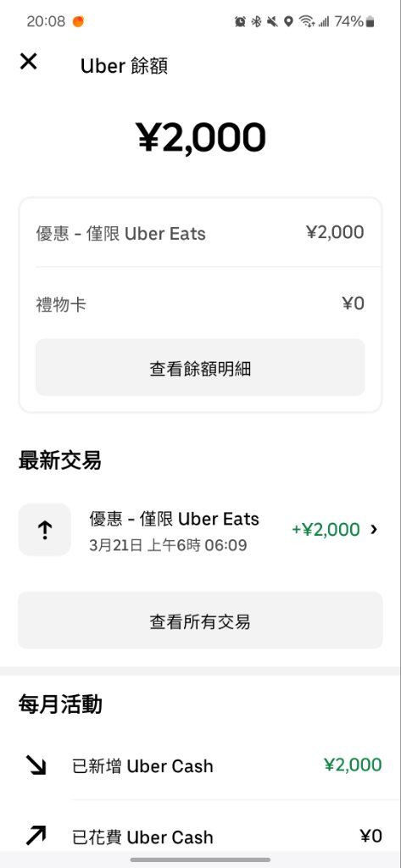Tap the up-arrow icon beside latest transaction
Screen dimensions: 401x868
(x=45, y=530)
